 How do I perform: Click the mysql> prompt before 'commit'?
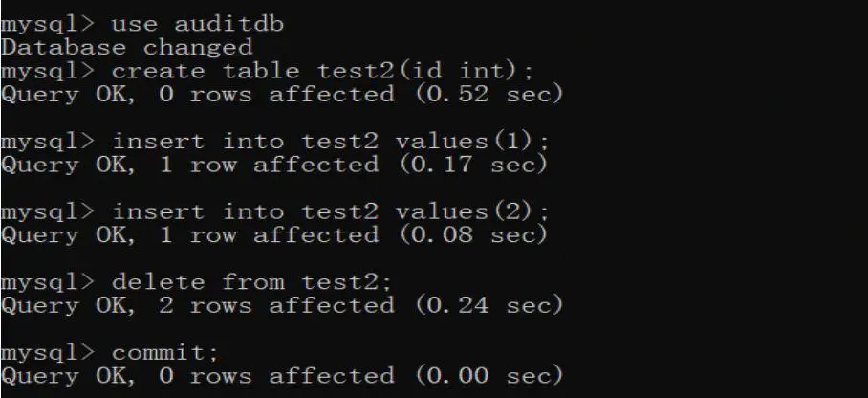coord(48,352)
